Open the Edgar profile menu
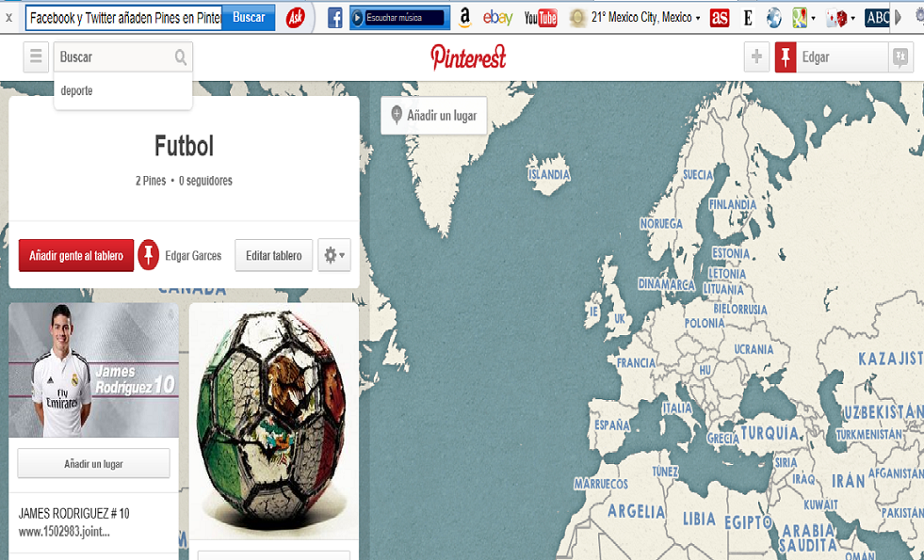 coord(832,57)
